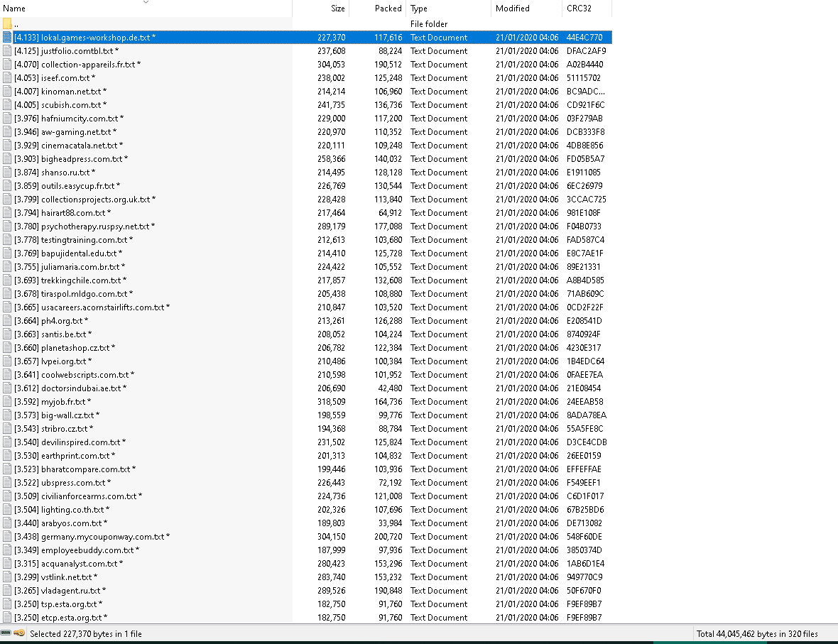The width and height of the screenshot is (838, 644).
Task: Sort the list by Size column
Action: tap(337, 9)
